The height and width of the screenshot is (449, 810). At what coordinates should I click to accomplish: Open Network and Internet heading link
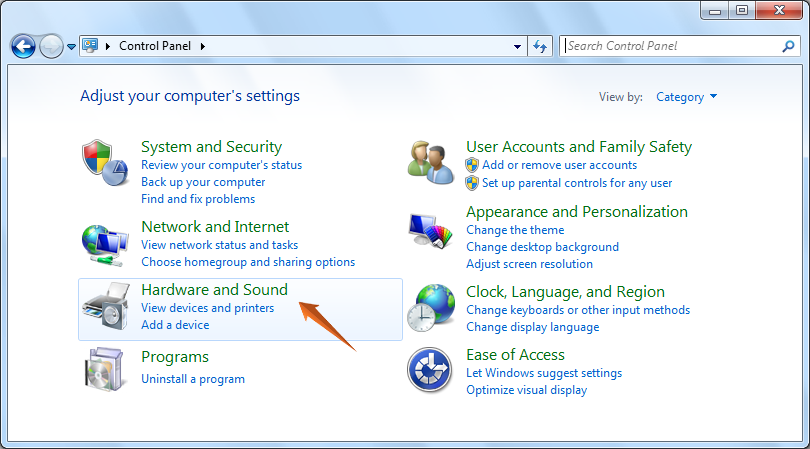point(215,227)
